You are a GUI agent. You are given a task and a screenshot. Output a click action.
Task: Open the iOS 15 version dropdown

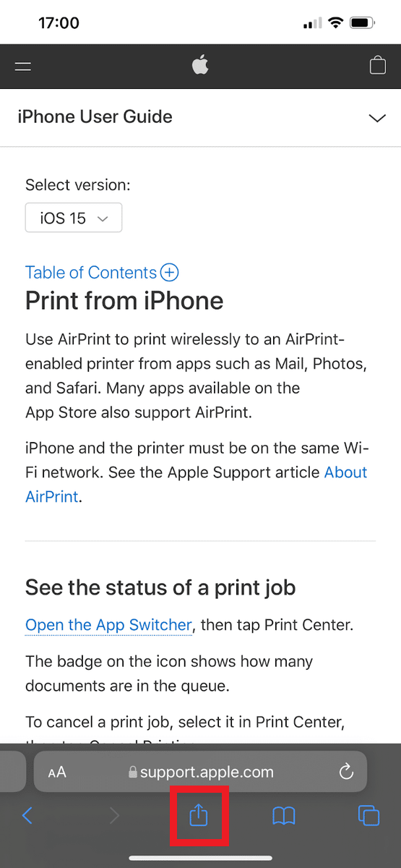[x=74, y=218]
